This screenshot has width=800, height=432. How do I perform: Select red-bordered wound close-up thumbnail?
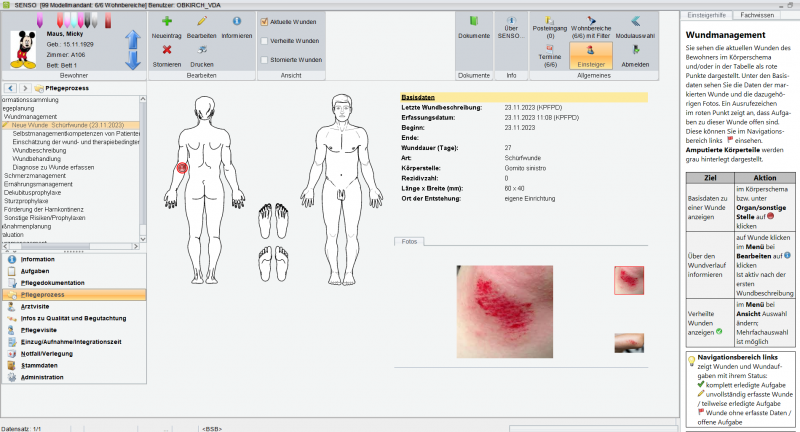coord(629,280)
